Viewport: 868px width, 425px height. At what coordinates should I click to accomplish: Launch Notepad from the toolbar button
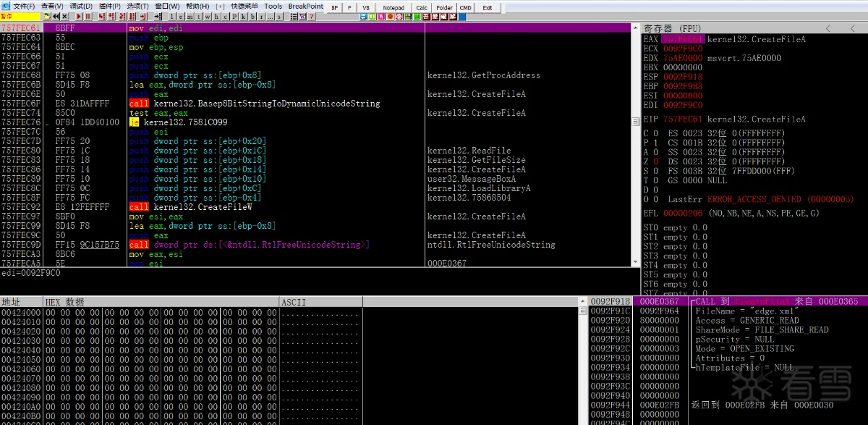coord(393,7)
